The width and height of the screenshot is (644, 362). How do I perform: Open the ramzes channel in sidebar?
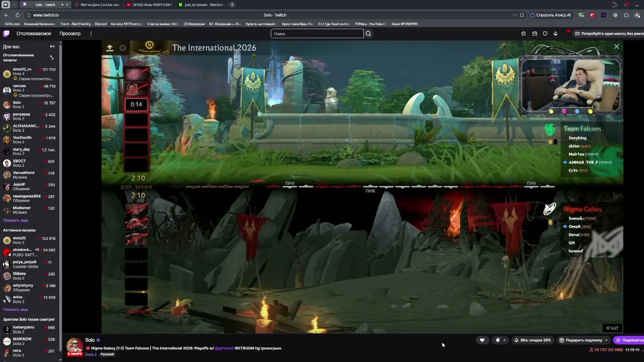pos(31,90)
